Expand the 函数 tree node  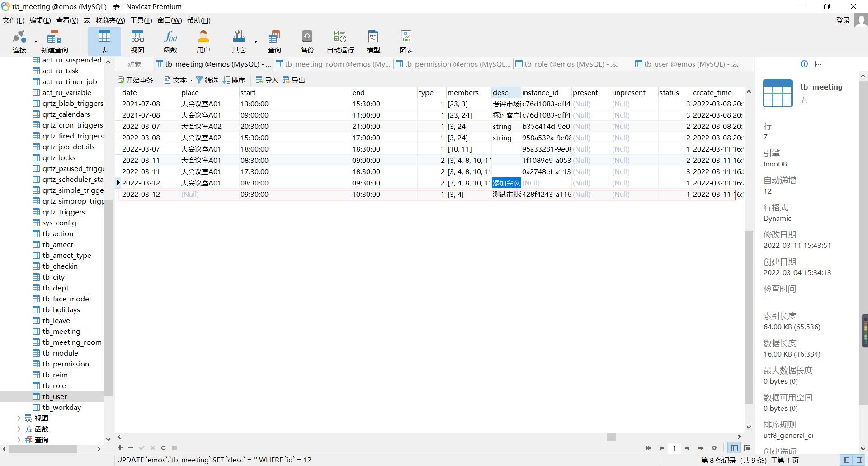point(19,429)
